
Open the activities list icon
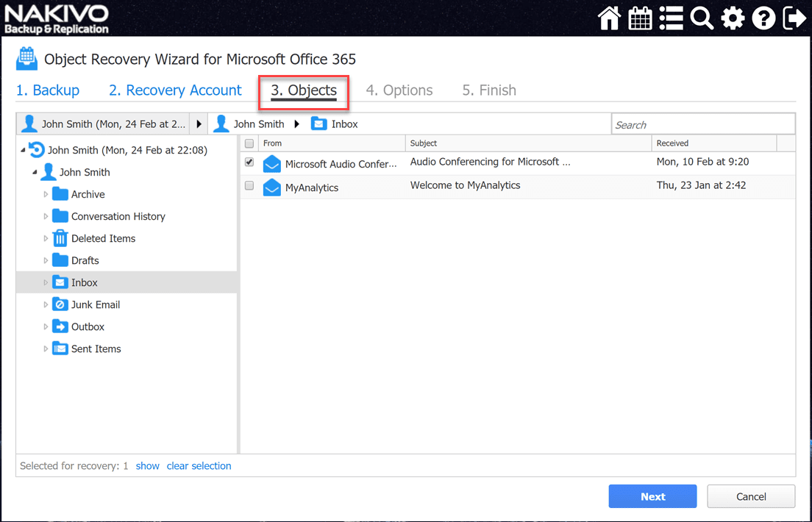671,18
